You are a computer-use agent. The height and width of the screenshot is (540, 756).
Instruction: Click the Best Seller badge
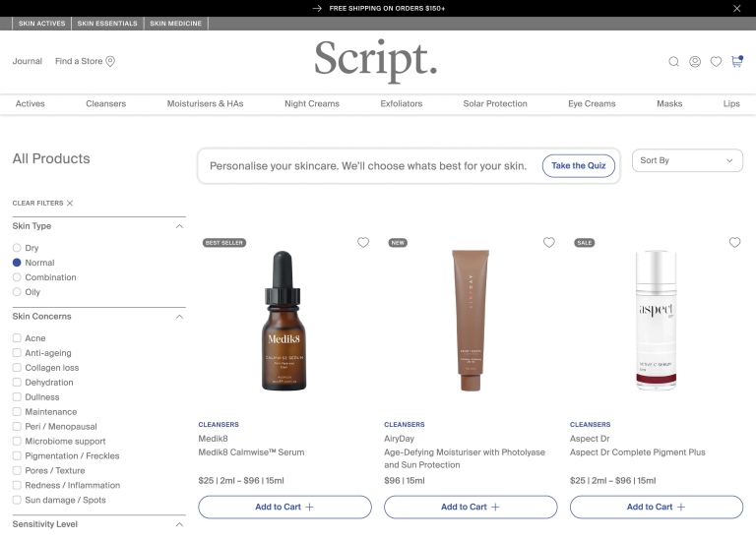coord(224,243)
